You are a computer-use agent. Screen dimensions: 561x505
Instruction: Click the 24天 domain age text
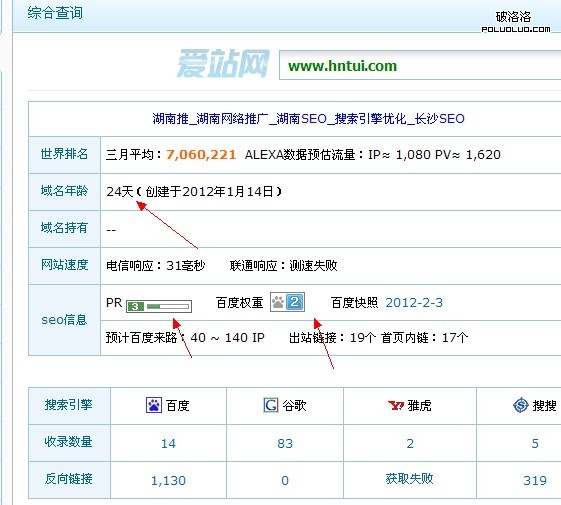(119, 191)
